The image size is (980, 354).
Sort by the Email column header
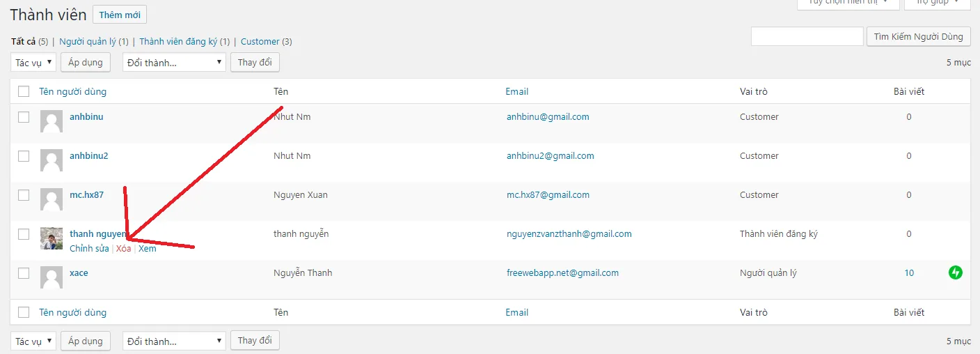[x=516, y=91]
